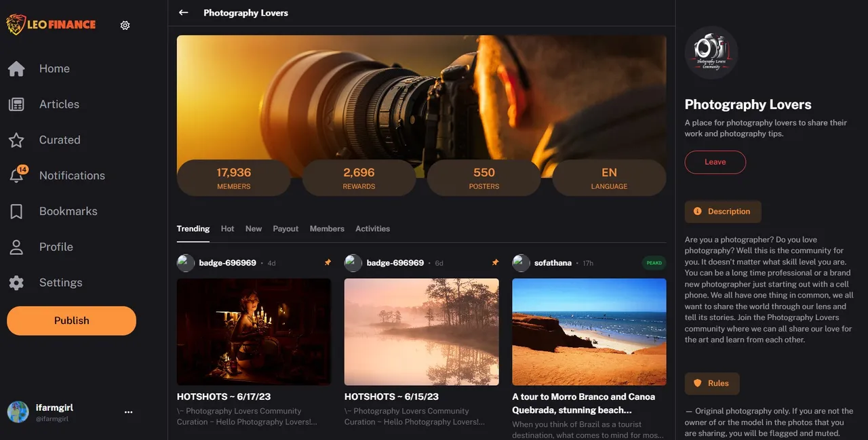Click the @ifarmgirl handle text
The width and height of the screenshot is (868, 440).
tap(52, 419)
